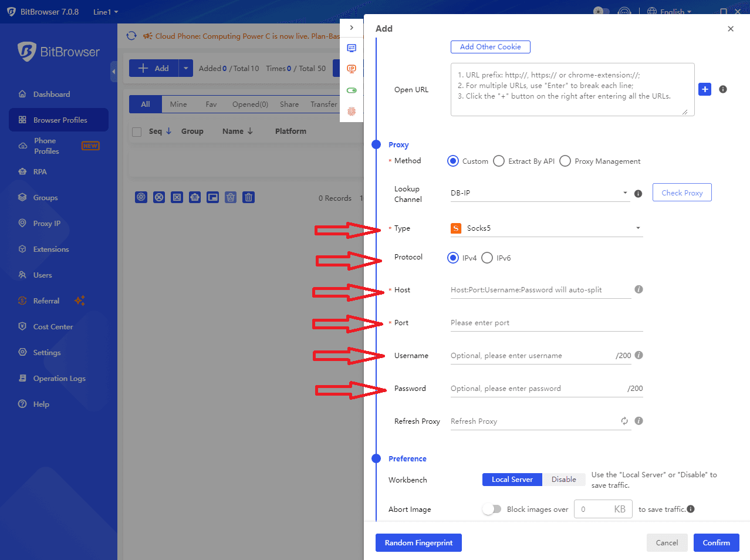The height and width of the screenshot is (560, 750).
Task: Toggle the Abort Image switch
Action: tap(492, 509)
